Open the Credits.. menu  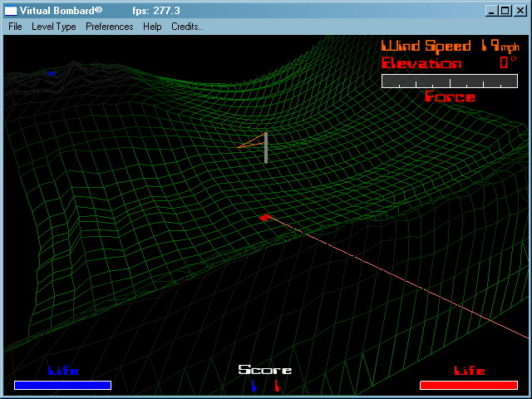pos(186,27)
